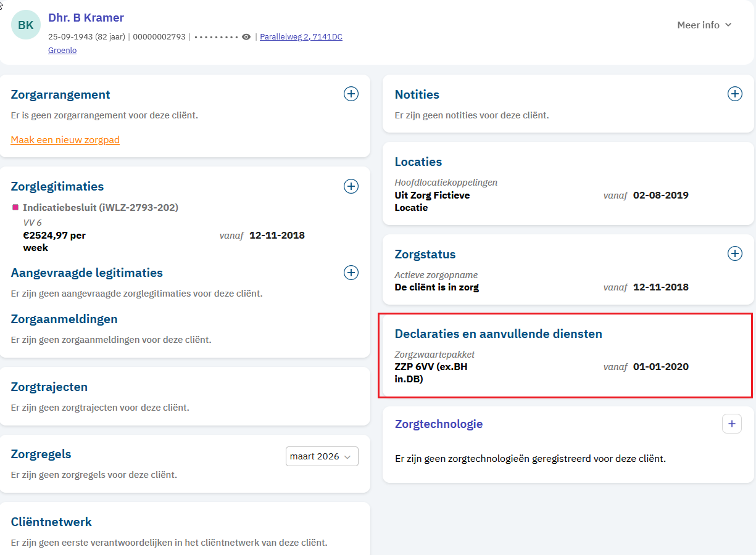Click birth date 25-09-1943 (82 jaar)

86,37
